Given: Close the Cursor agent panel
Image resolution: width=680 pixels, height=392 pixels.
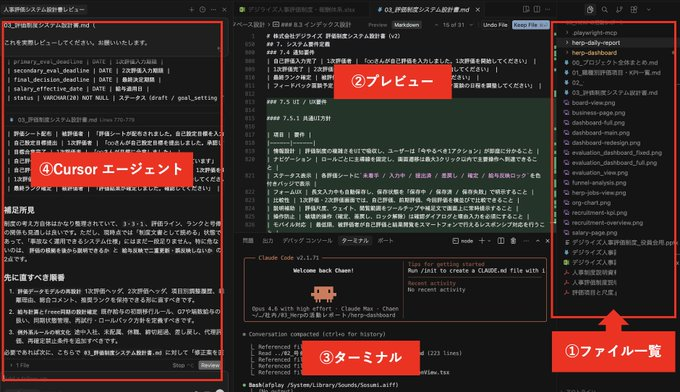Looking at the screenshot, I should [x=224, y=9].
